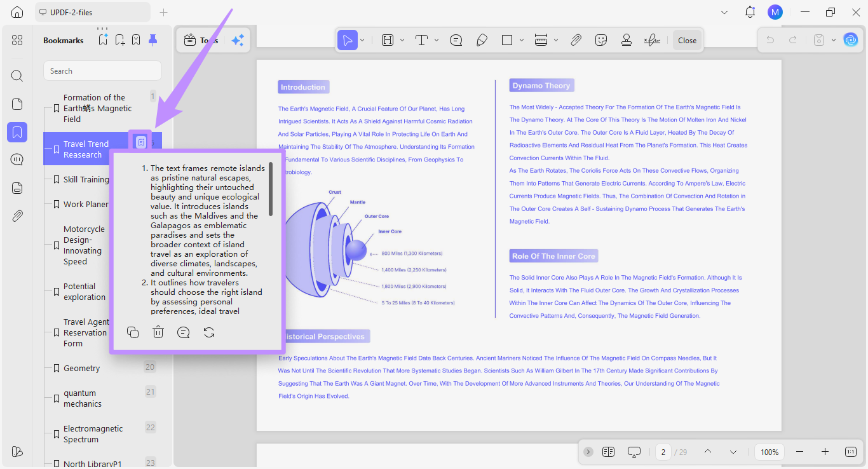This screenshot has width=868, height=469.
Task: Select the stamp tool
Action: (627, 40)
